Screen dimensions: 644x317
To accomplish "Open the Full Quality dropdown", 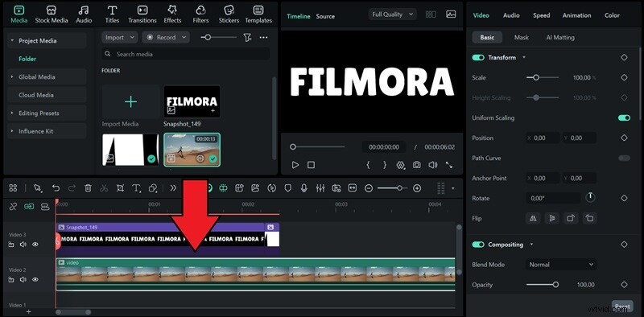I will (x=393, y=14).
